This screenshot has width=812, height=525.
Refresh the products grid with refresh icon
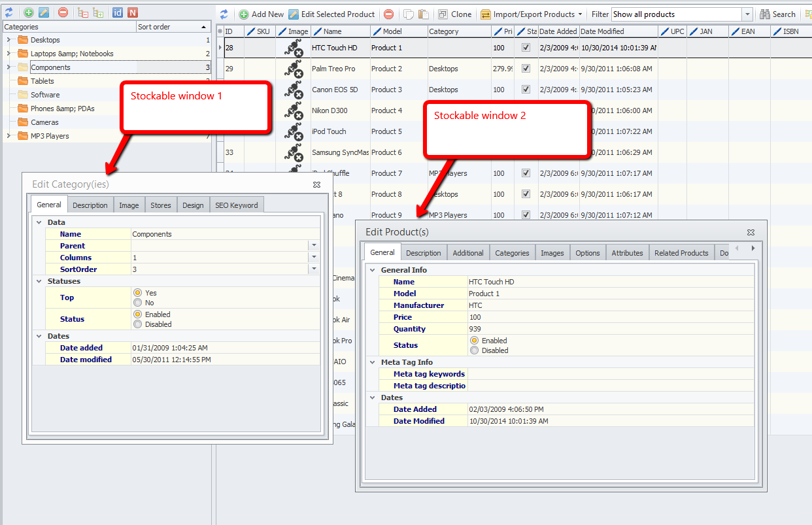224,14
